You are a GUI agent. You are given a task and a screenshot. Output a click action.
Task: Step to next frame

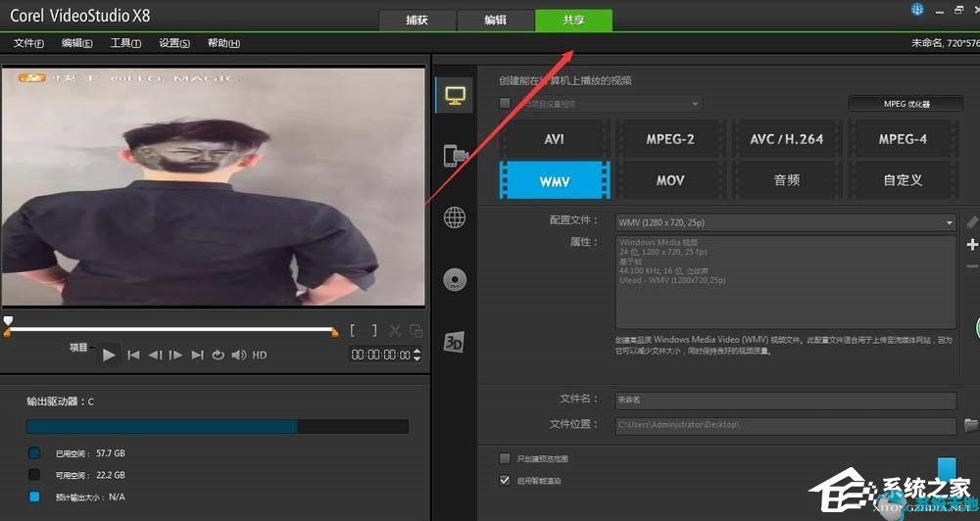pyautogui.click(x=175, y=355)
